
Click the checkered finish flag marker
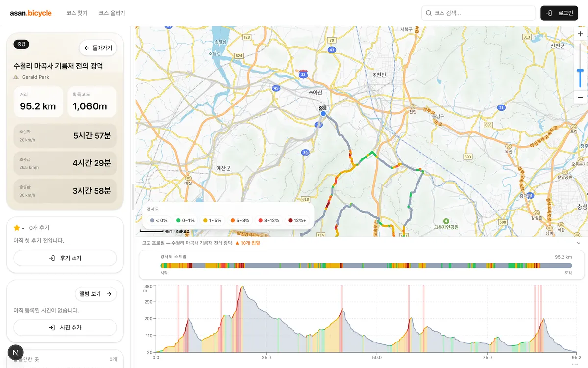(x=323, y=108)
